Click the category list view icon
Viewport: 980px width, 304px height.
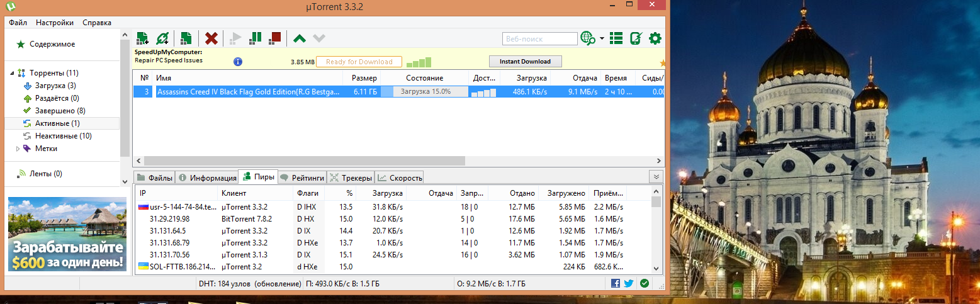coord(617,38)
